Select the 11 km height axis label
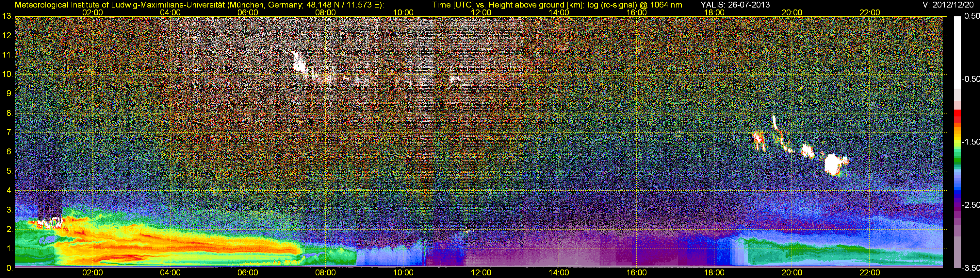This screenshot has height=278, width=980. coord(7,55)
